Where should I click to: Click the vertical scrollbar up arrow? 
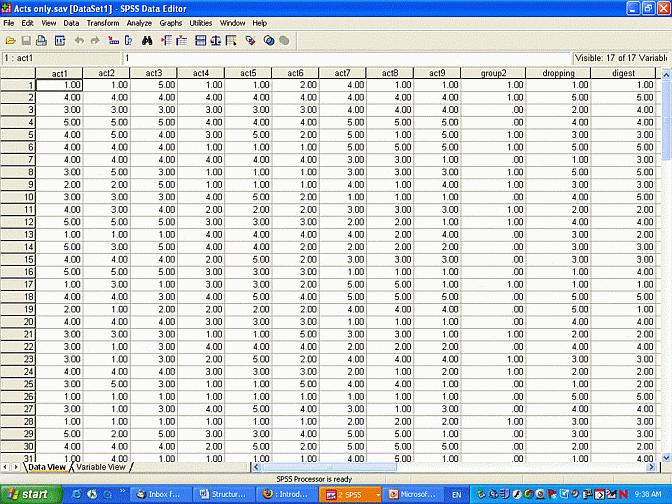pos(666,75)
